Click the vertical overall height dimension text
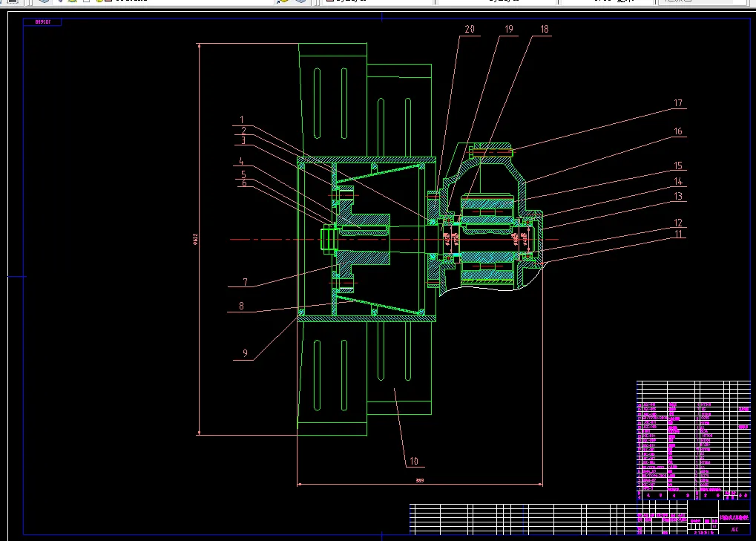The image size is (756, 541). pos(195,239)
